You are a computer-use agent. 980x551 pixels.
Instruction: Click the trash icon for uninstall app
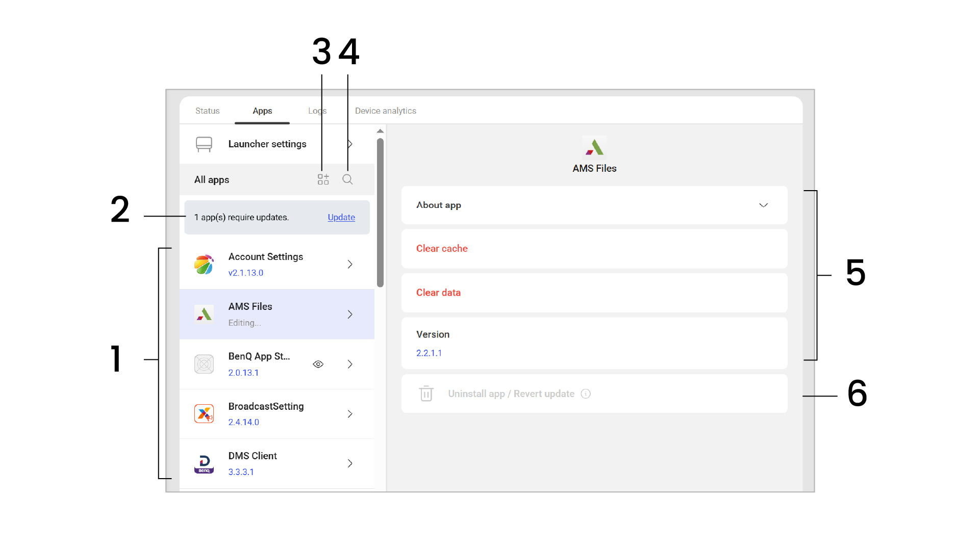coord(426,393)
